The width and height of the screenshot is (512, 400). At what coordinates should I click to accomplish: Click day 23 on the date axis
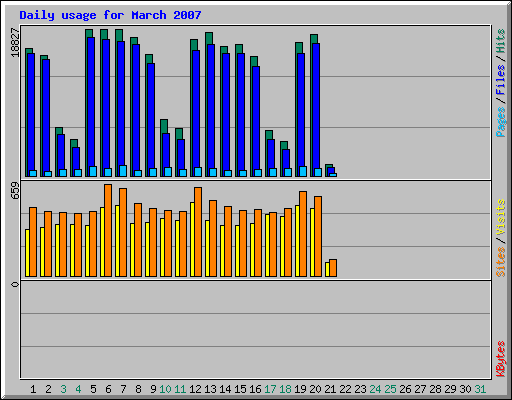[x=360, y=389]
